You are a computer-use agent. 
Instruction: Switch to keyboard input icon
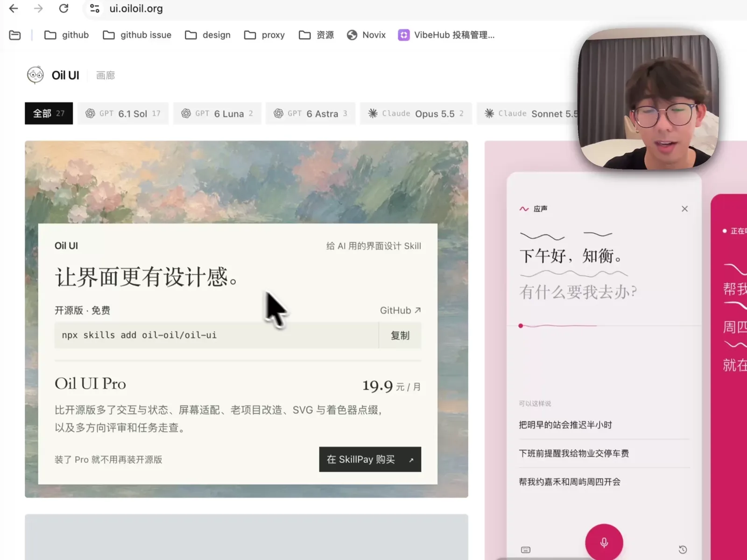point(526,550)
